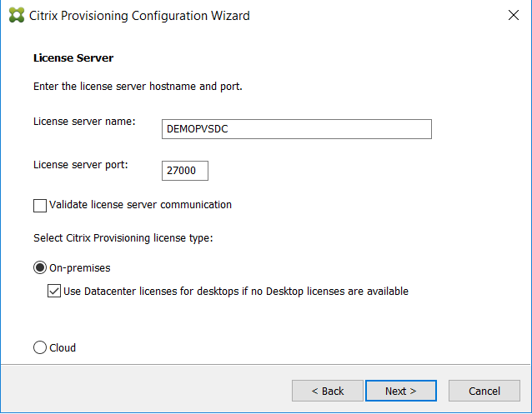Click 'Select Citrix Provisioning license type:' text
The width and height of the screenshot is (532, 414).
tap(123, 238)
